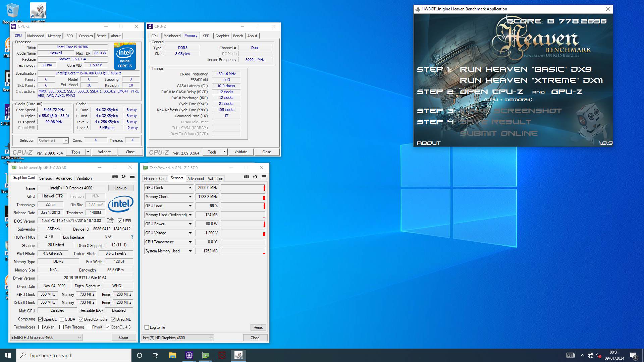Viewport: 644px width, 362px height.
Task: Switch to Mainboard tab in CPU-Z CPU window
Action: (x=36, y=36)
